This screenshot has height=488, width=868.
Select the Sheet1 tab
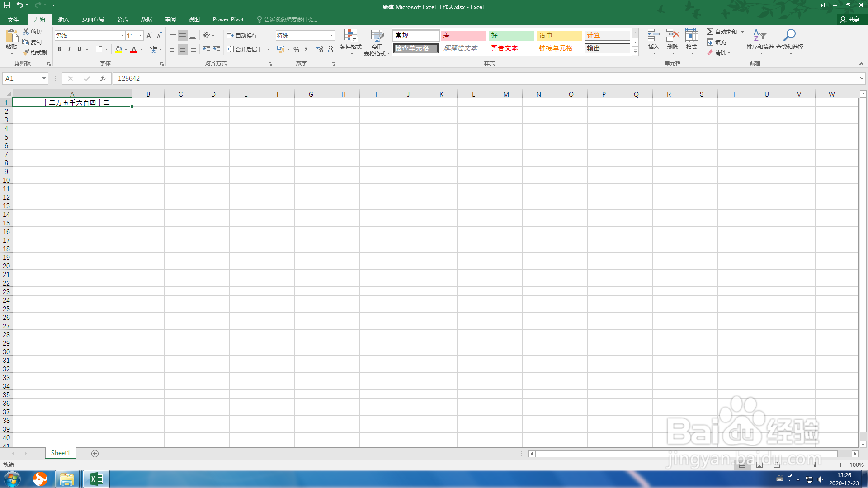(x=61, y=453)
